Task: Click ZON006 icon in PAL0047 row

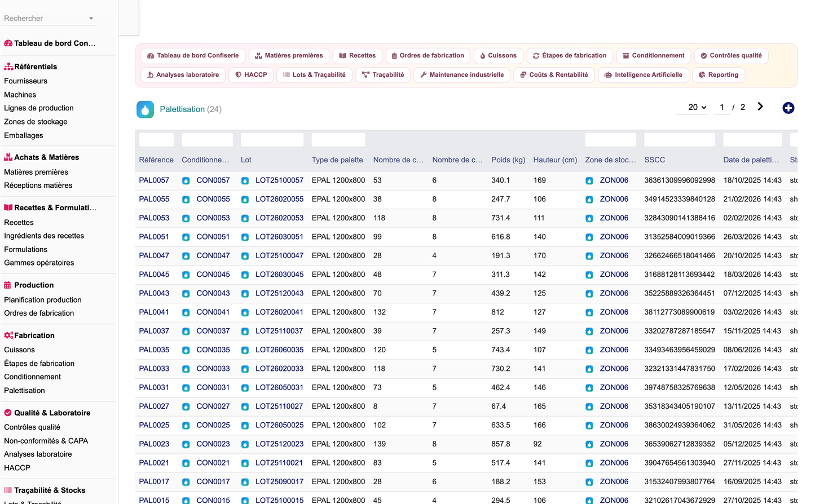Action: tap(589, 256)
